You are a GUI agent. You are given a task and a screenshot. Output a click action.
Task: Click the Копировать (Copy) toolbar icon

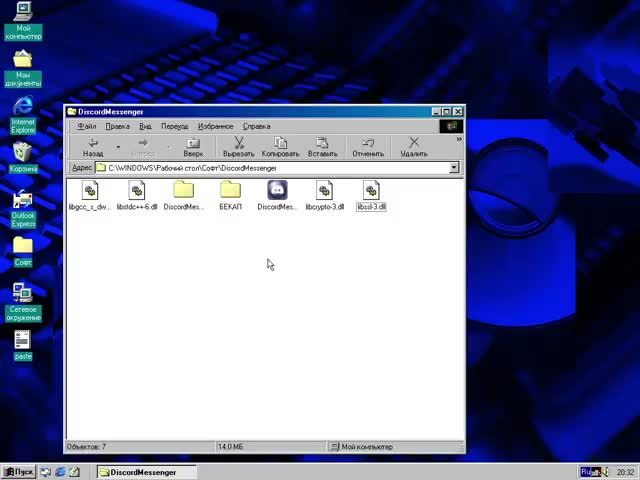point(280,147)
